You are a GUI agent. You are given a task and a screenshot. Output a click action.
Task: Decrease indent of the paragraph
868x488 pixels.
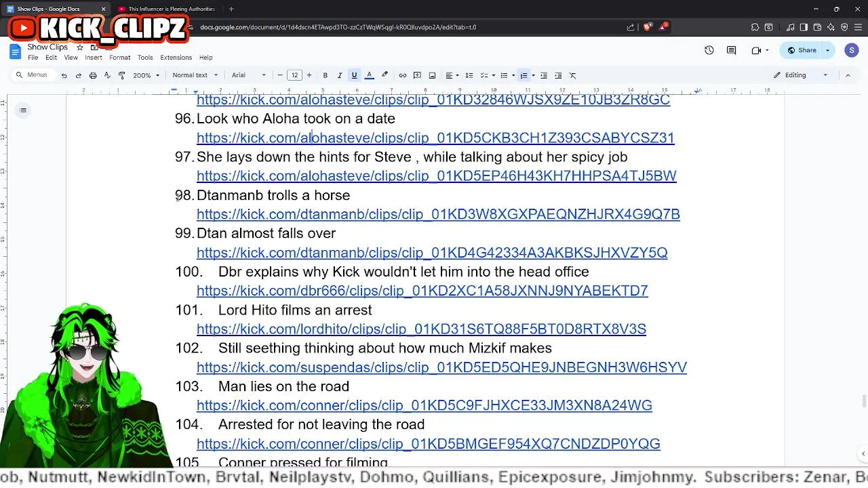pos(544,75)
